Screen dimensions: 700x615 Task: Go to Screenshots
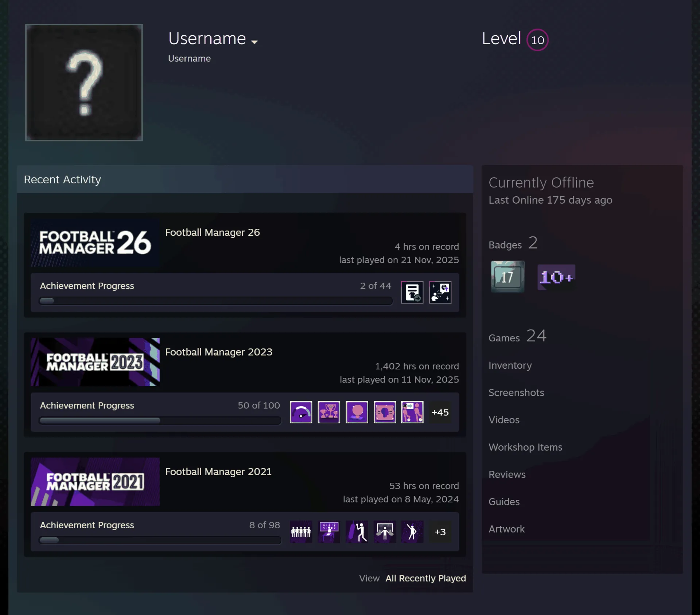516,392
